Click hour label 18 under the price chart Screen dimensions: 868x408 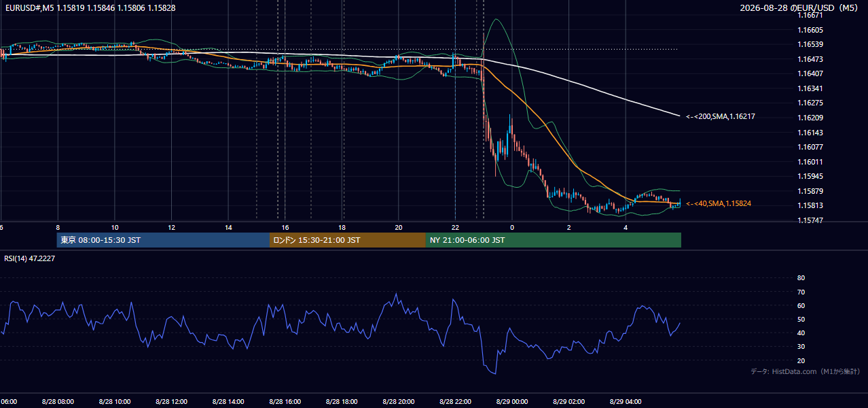tap(342, 227)
